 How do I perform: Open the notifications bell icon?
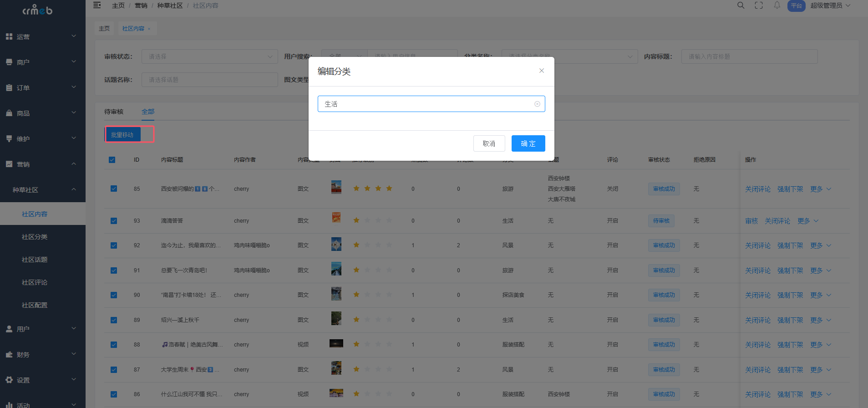[x=777, y=5]
